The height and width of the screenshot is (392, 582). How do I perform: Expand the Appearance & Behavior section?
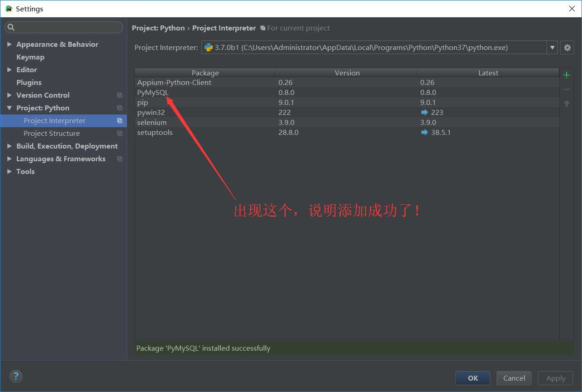coord(9,45)
